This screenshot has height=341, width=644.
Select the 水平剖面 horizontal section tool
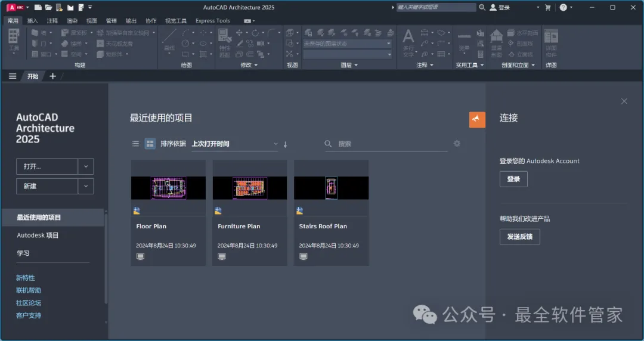(522, 32)
